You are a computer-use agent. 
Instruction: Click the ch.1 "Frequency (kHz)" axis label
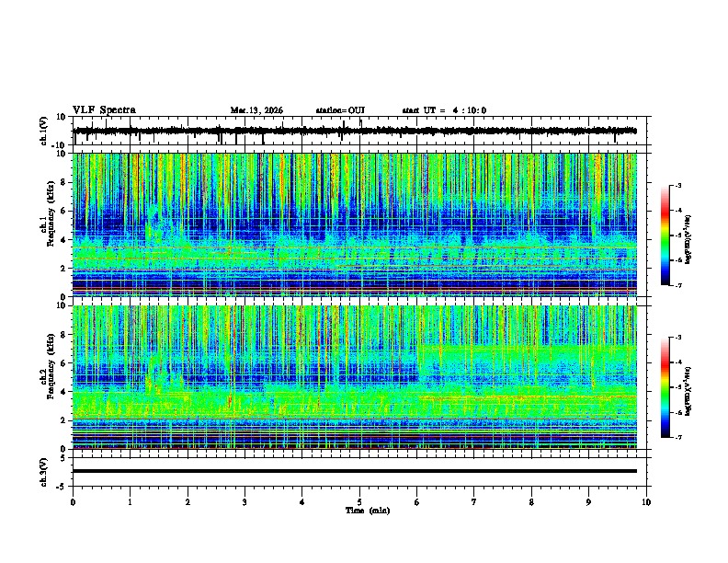tap(51, 213)
